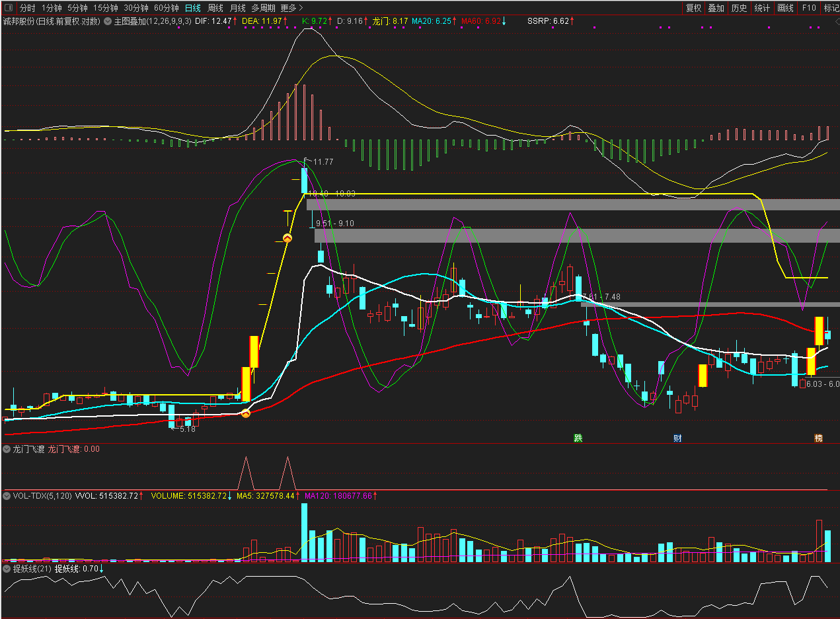Viewport: 840px width, 619px height.
Task: Click the lower orange arrow signal on red line
Action: (246, 413)
